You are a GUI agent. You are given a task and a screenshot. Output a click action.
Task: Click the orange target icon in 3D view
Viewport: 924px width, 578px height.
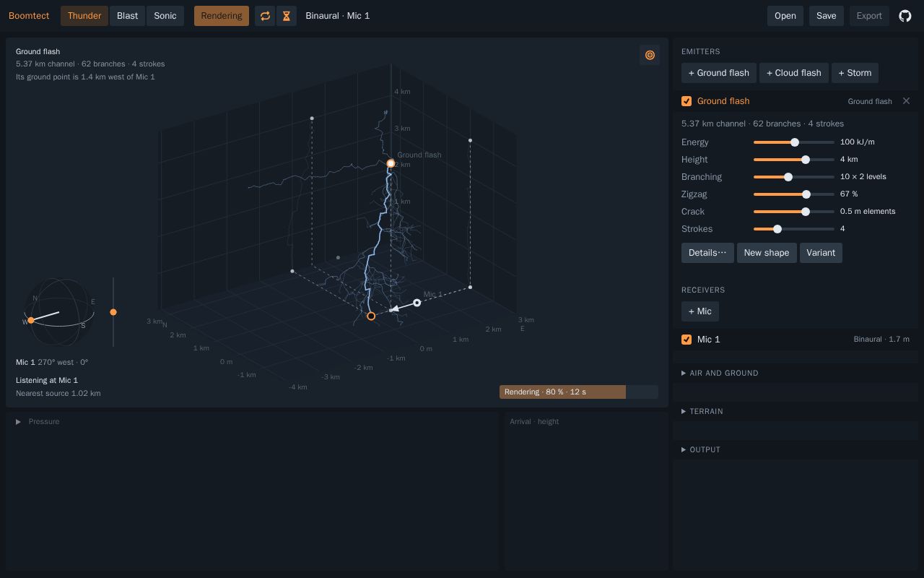coord(650,55)
